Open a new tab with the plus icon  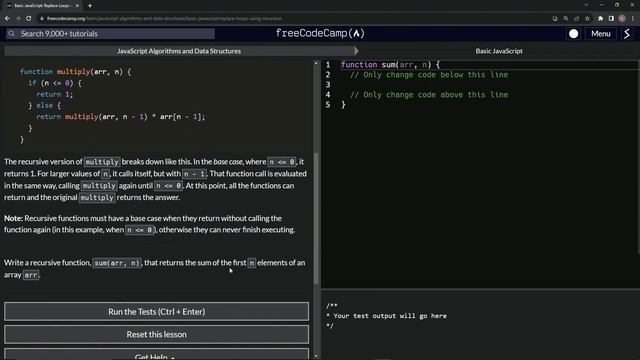tap(90, 6)
